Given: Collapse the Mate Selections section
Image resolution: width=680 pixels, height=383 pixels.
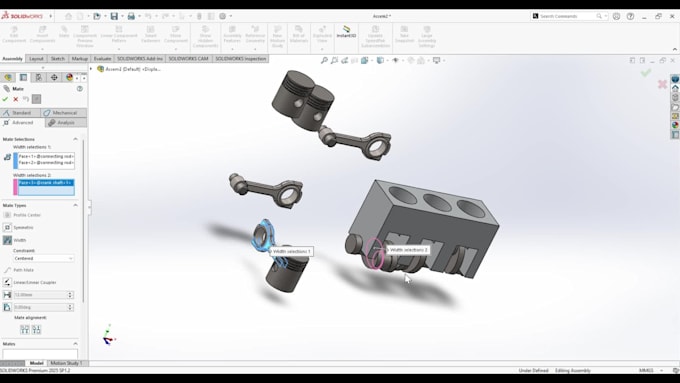Looking at the screenshot, I should click(75, 139).
